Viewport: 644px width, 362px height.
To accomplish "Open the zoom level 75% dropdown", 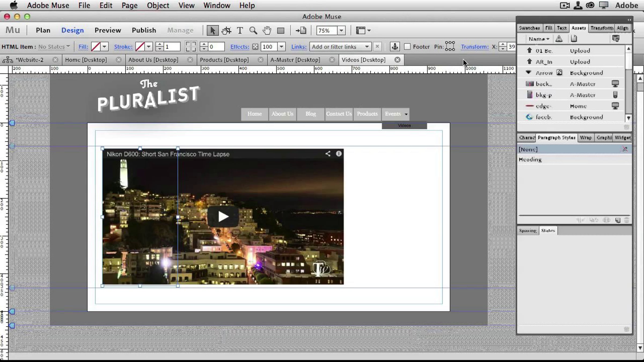I will [341, 31].
